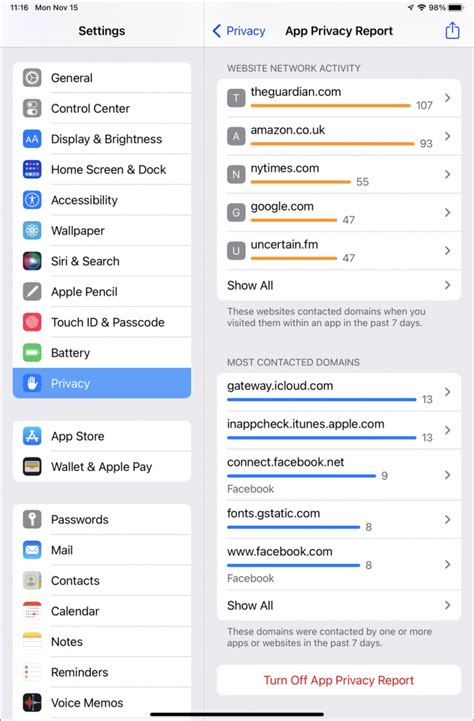Select Privacy in settings sidebar
Screen dimensions: 474x721
click(x=102, y=383)
